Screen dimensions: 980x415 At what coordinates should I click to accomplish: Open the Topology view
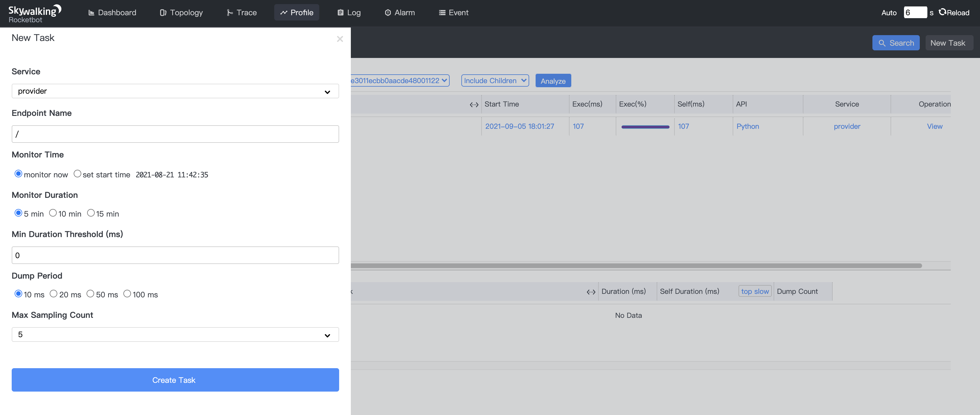[181, 13]
